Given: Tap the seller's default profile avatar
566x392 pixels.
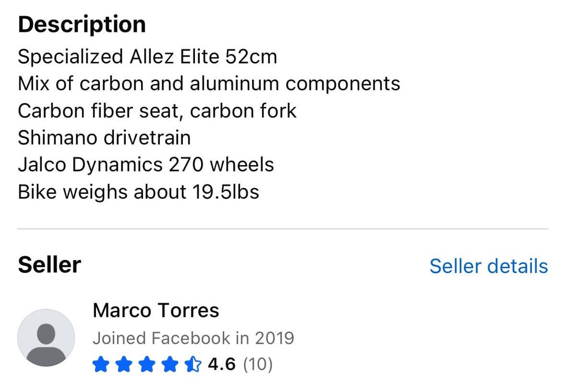Looking at the screenshot, I should click(x=46, y=337).
